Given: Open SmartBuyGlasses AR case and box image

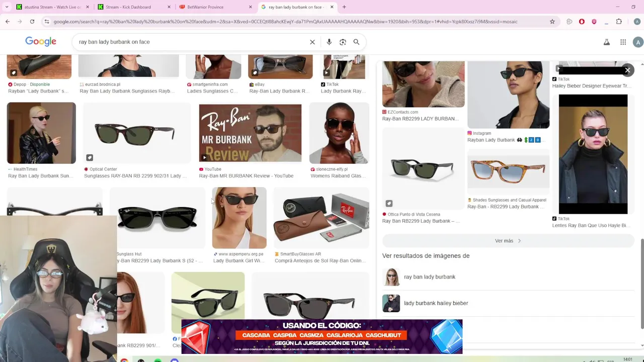Looking at the screenshot, I should (x=321, y=218).
